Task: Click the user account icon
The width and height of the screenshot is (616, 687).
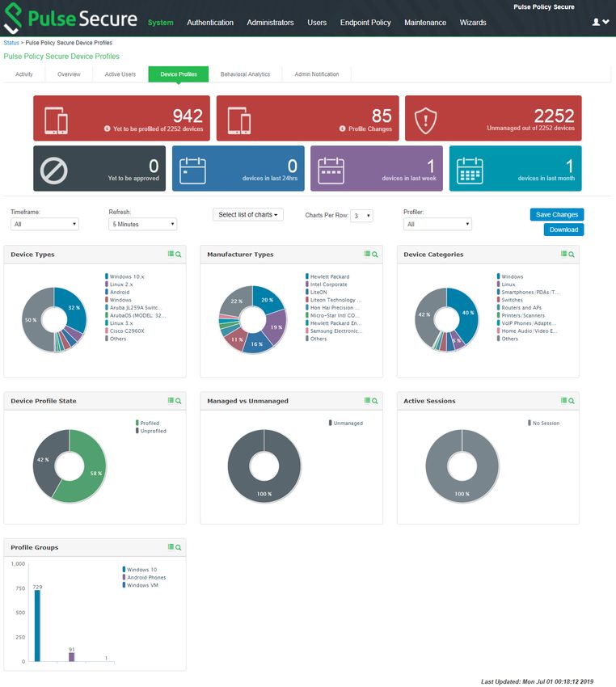Action: coord(596,22)
